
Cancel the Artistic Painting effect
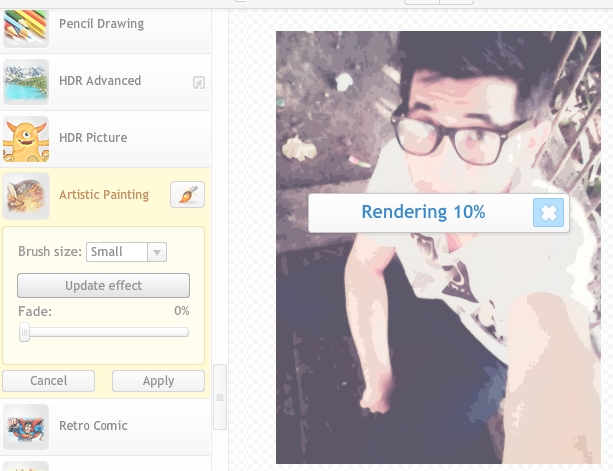click(48, 381)
